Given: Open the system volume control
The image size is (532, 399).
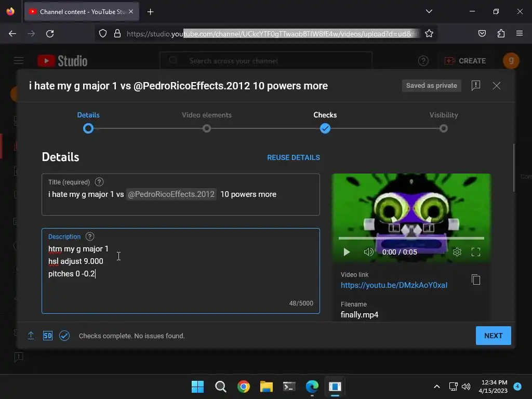Looking at the screenshot, I should [466, 387].
